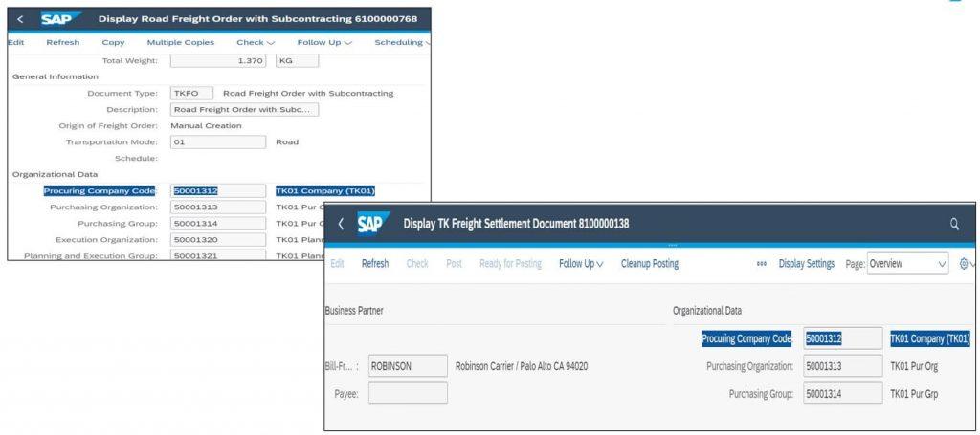The height and width of the screenshot is (435, 980).
Task: Click Multiple Copies in Freight Order toolbar
Action: click(181, 42)
